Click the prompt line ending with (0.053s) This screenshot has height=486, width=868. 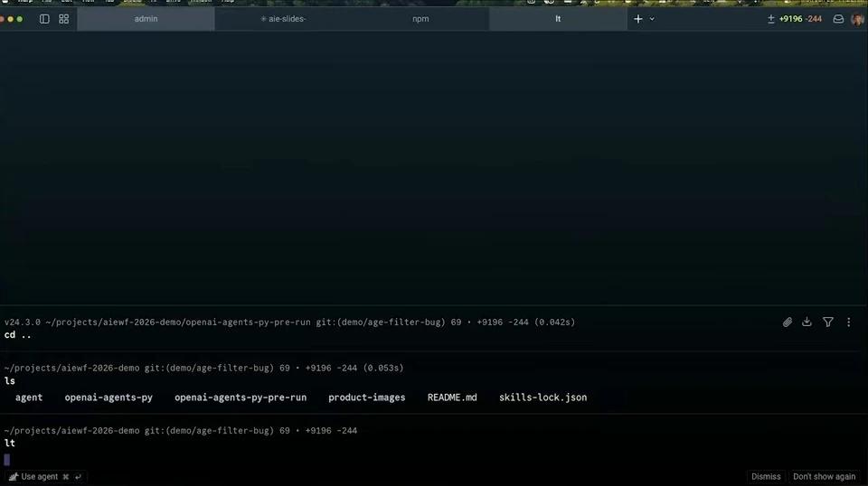click(x=203, y=368)
